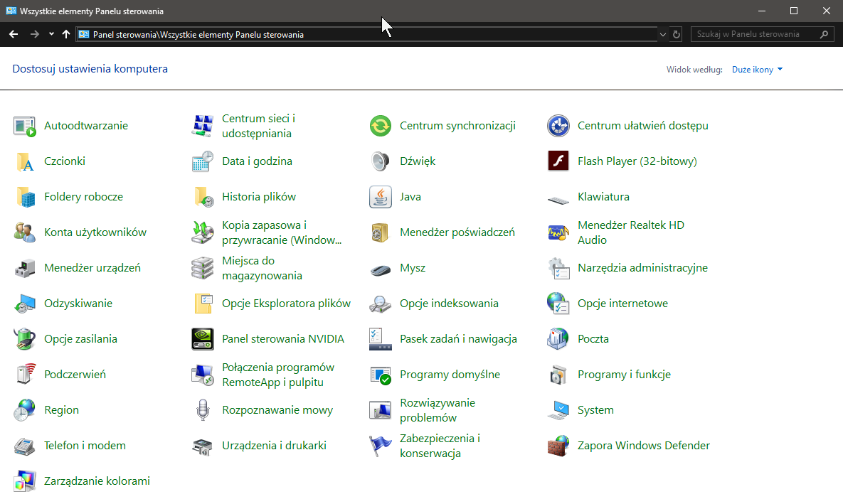Screen dimensions: 843x504
Task: Click the Zapora Windows Defender icon
Action: 558,446
